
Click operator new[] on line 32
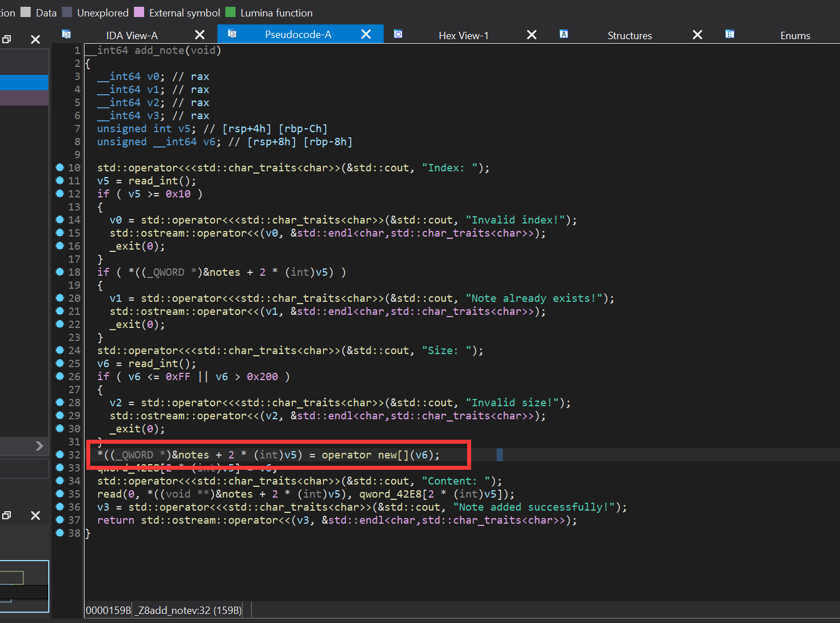(x=364, y=455)
